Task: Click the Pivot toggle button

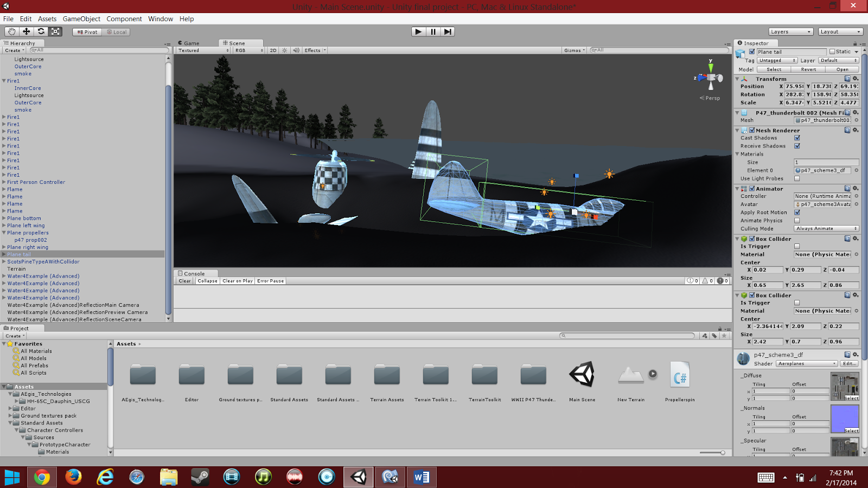Action: [87, 32]
